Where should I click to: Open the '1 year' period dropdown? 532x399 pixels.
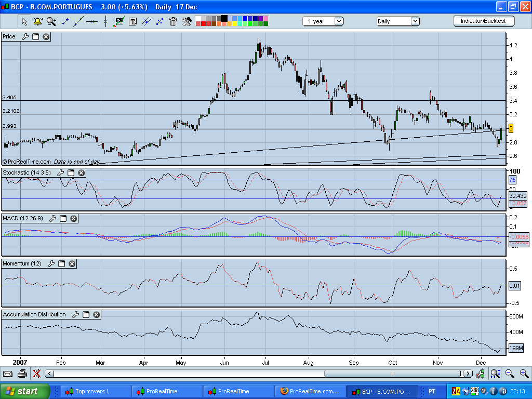(x=323, y=21)
